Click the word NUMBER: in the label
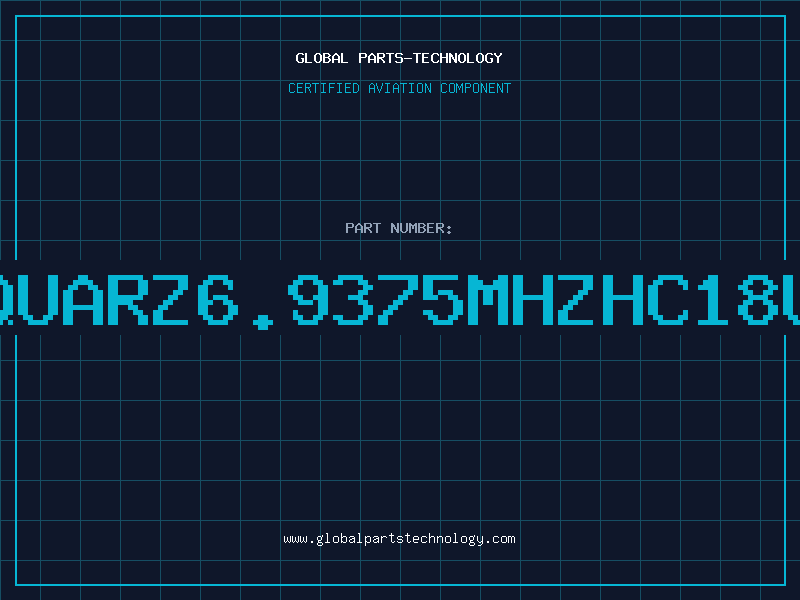Image resolution: width=800 pixels, height=600 pixels. click(421, 228)
